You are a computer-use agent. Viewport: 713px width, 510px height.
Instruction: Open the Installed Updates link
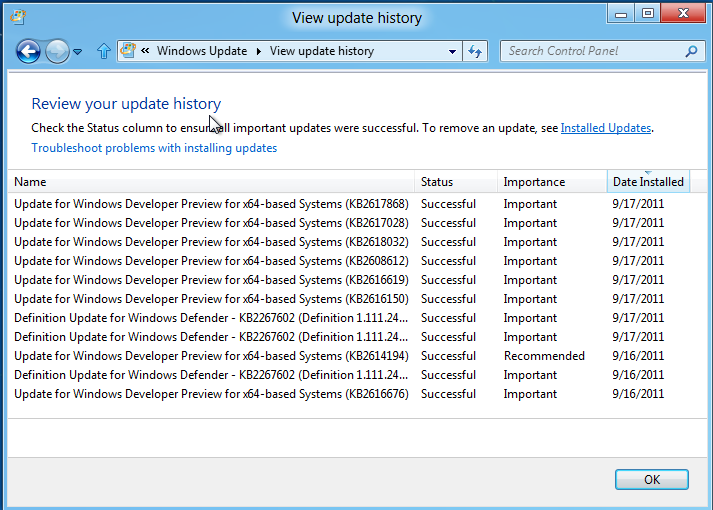[x=605, y=128]
